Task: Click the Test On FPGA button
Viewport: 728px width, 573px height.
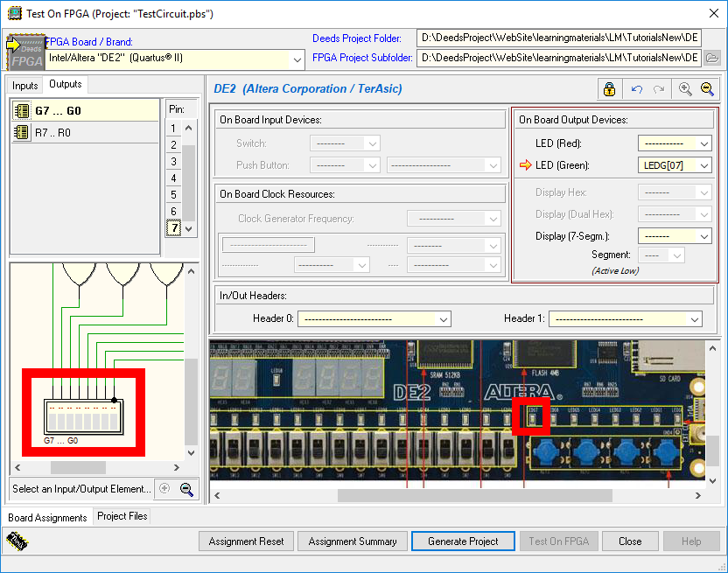Action: (558, 542)
